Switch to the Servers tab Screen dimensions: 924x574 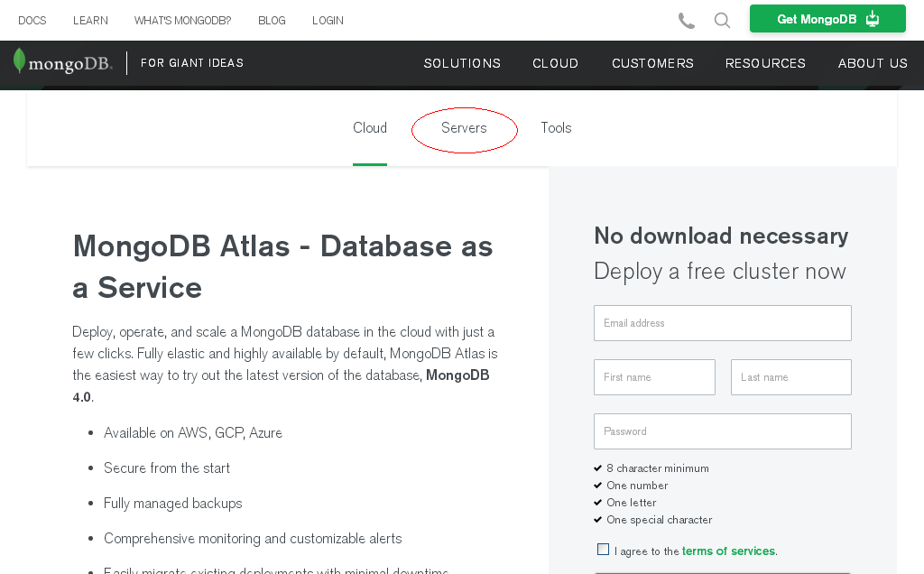coord(464,128)
